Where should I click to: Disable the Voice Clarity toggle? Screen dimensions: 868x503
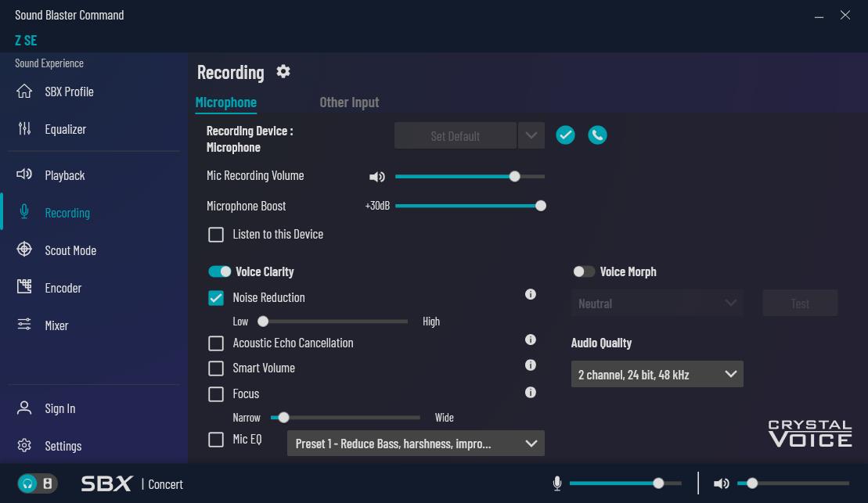click(x=220, y=271)
